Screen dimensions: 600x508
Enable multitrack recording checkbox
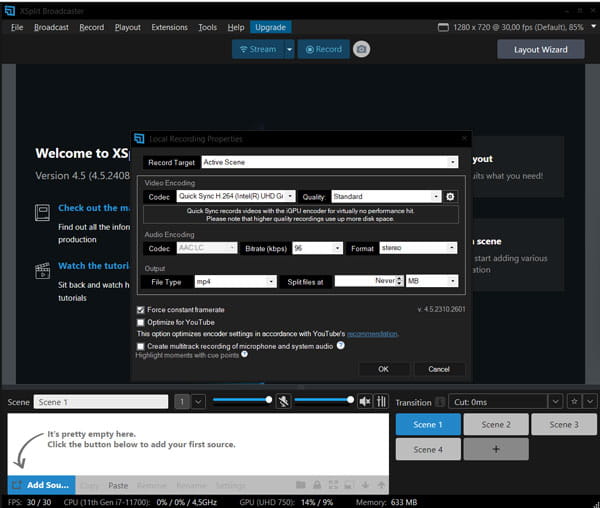(141, 346)
